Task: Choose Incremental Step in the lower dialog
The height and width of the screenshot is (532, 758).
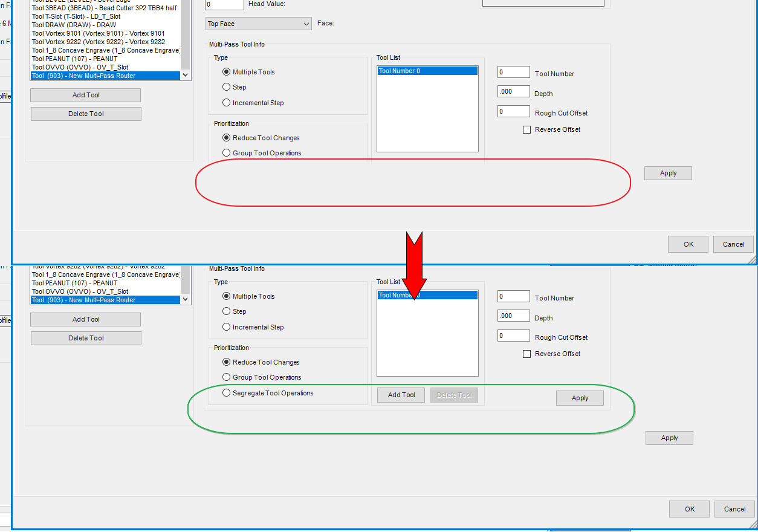Action: click(x=227, y=327)
